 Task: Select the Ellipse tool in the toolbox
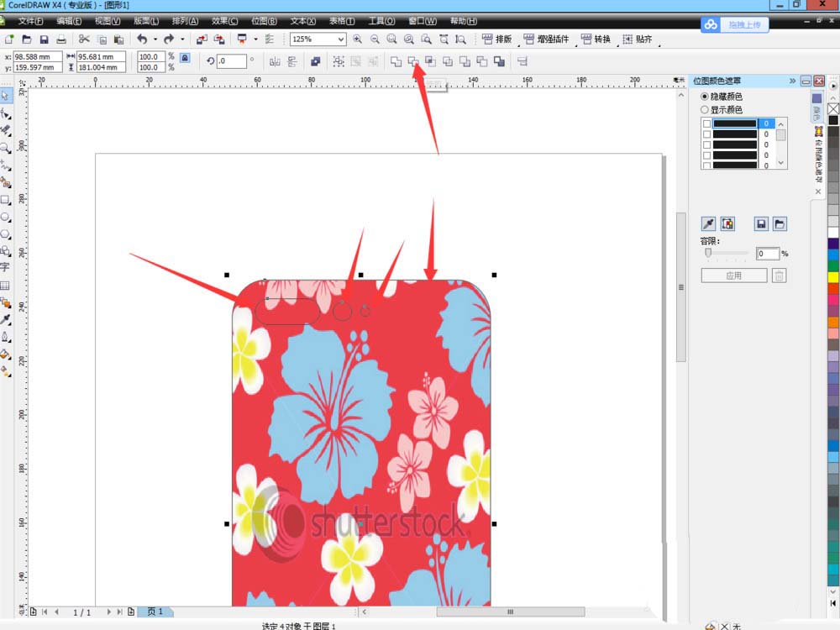point(5,217)
